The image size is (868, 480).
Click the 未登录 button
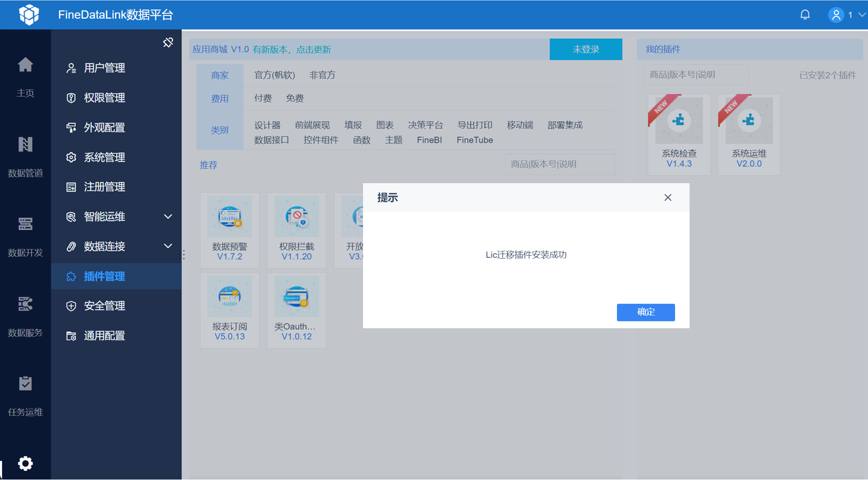(586, 49)
